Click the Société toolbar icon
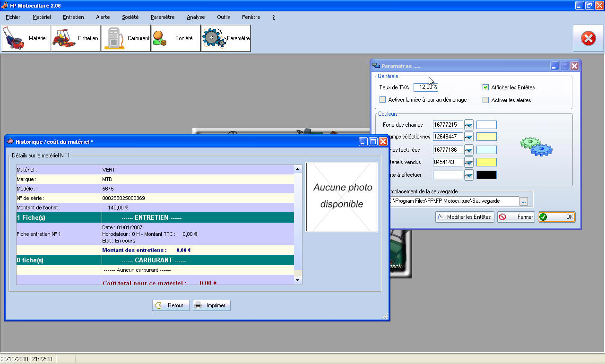This screenshot has width=605, height=364. point(175,38)
